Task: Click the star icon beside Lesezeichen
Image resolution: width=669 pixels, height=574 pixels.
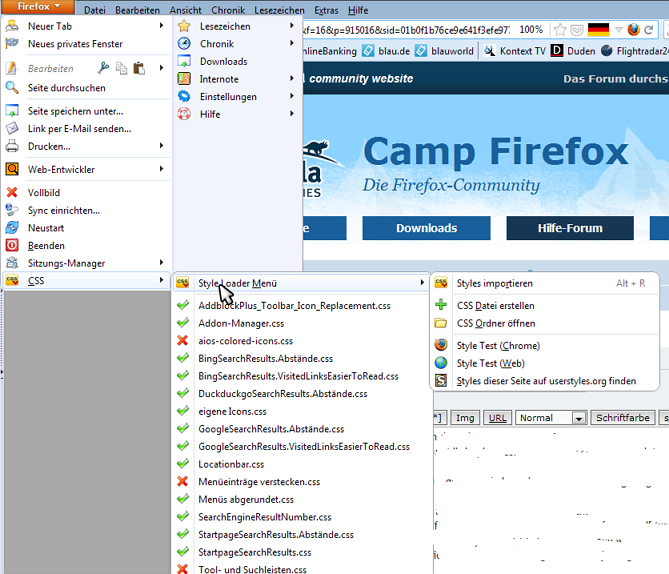Action: 184,26
